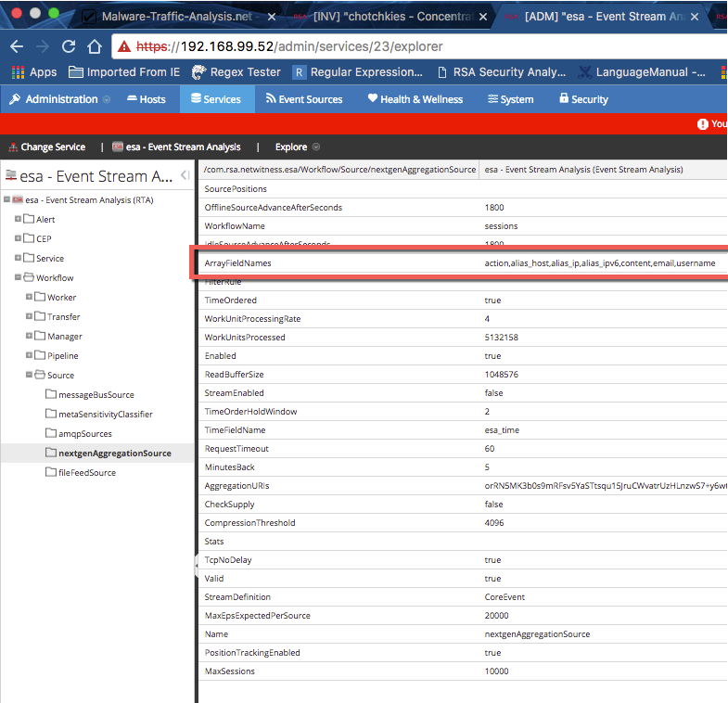Go back using the browser back arrow
Image resolution: width=728 pixels, height=703 pixels.
[x=18, y=46]
